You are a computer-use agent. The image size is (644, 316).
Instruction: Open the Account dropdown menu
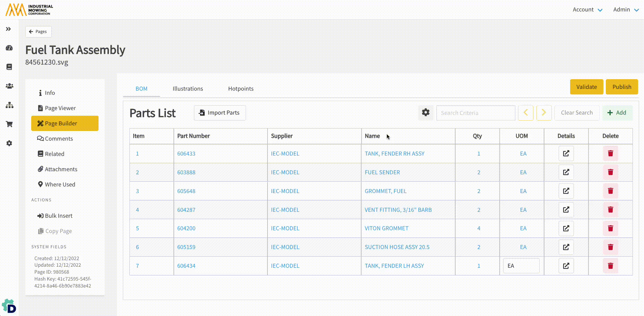587,10
